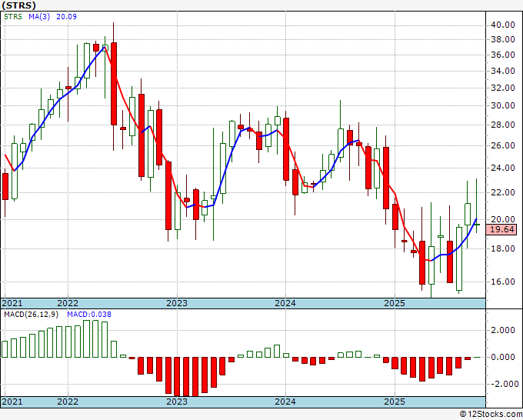
Task: Click the 20.09 moving average value
Action: [66, 16]
